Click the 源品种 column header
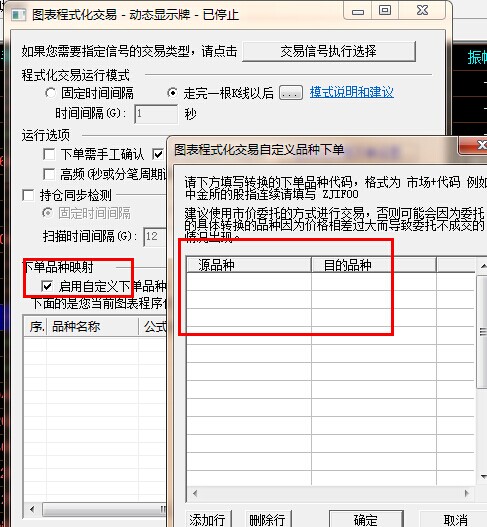 click(249, 265)
